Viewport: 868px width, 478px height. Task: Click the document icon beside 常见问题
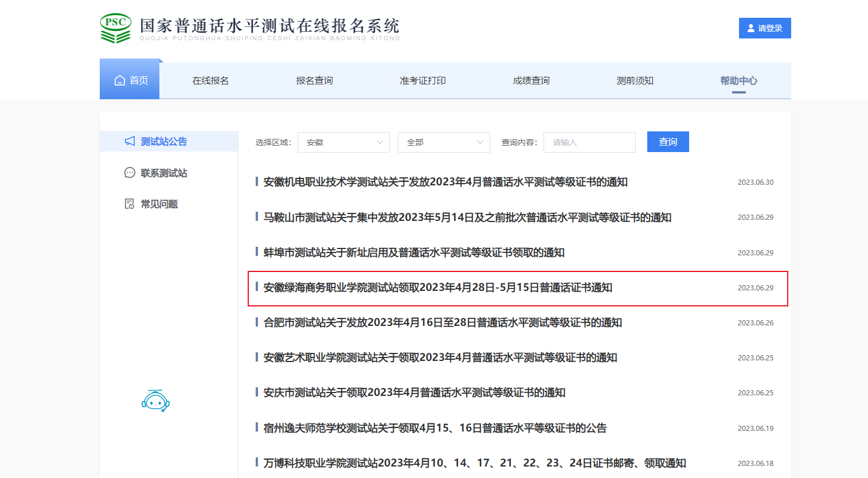[x=130, y=204]
